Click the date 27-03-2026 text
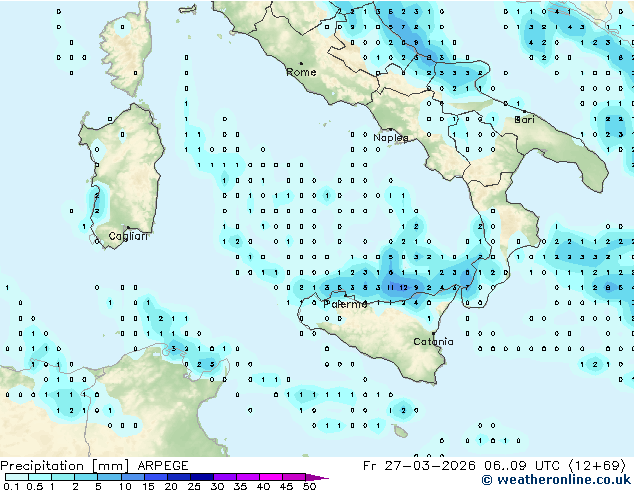 click(x=430, y=466)
